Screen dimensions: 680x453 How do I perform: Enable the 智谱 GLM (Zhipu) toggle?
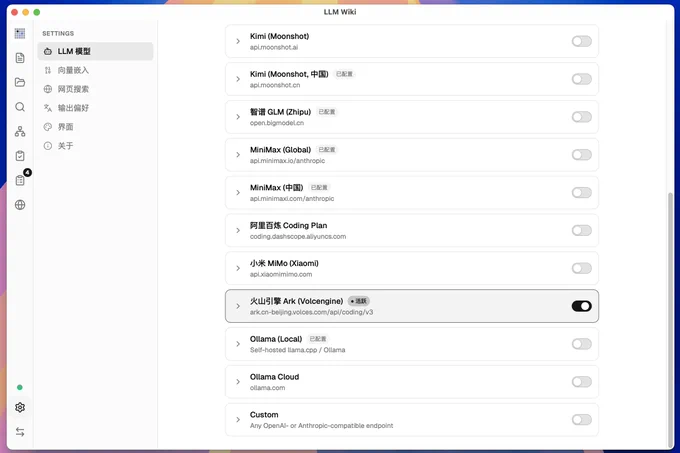pos(582,117)
